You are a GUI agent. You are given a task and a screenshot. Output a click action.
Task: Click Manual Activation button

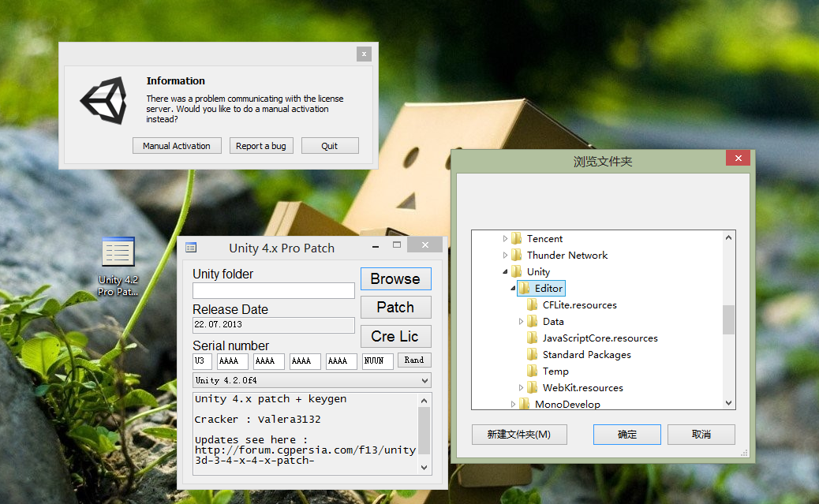[177, 146]
